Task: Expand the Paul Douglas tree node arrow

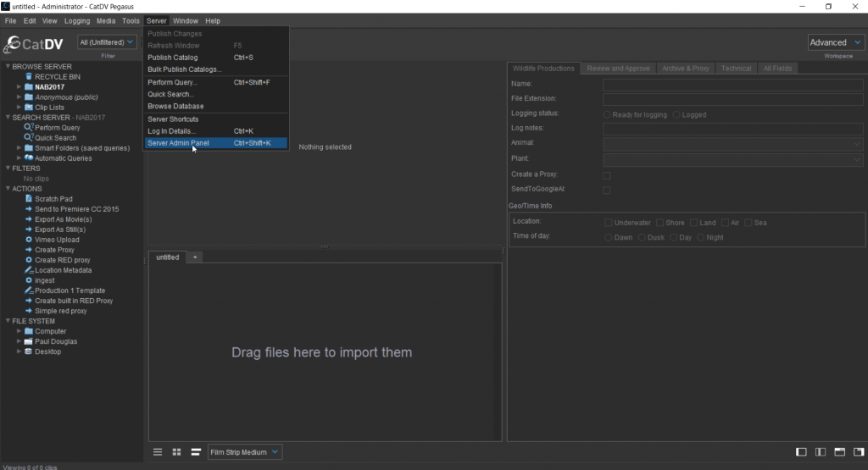Action: 19,341
